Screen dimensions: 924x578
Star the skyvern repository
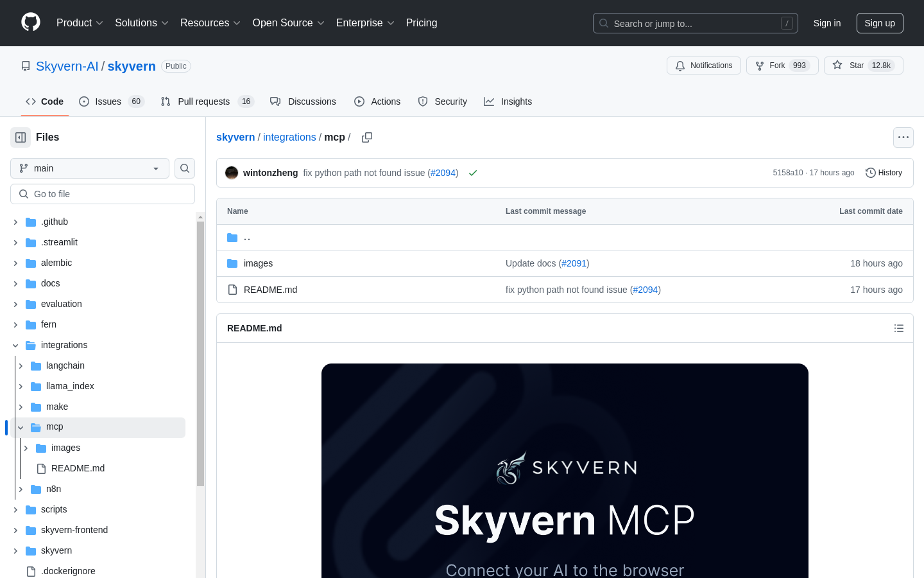coord(864,66)
